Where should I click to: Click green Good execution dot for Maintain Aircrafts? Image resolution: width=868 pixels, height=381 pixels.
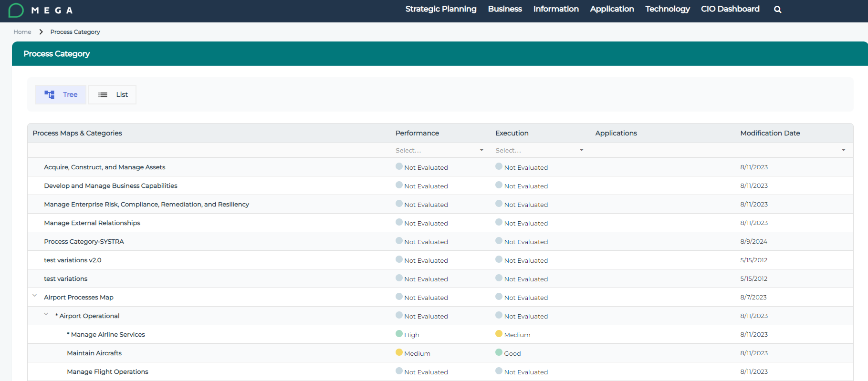[499, 352]
